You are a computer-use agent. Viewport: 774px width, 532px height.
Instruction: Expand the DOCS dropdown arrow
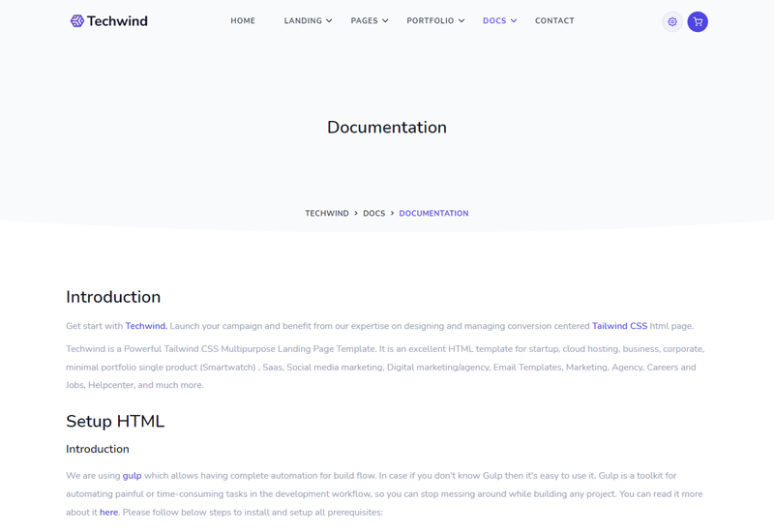514,20
